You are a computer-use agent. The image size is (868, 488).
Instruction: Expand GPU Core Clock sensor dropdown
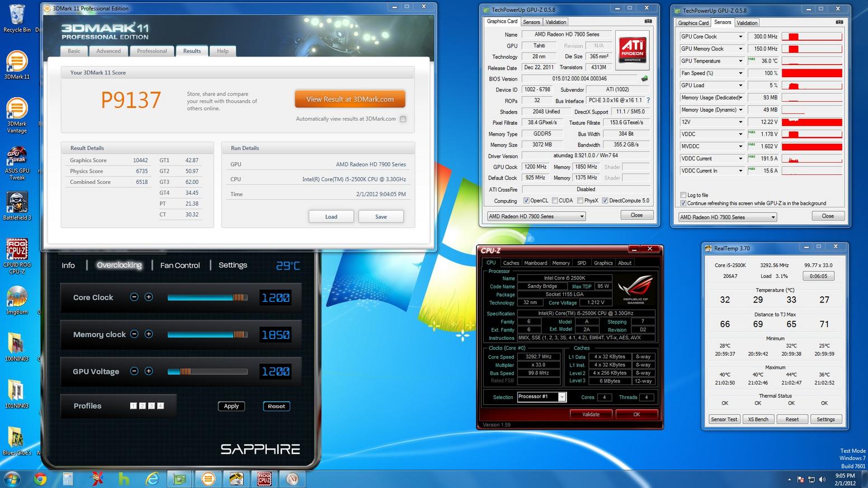pyautogui.click(x=740, y=37)
